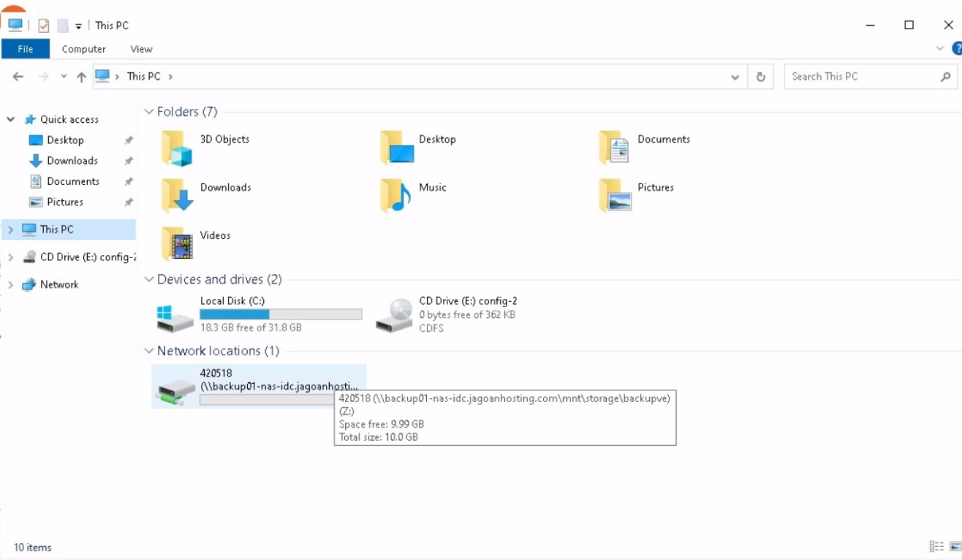
Task: Select Downloads in Quick access
Action: tap(72, 161)
